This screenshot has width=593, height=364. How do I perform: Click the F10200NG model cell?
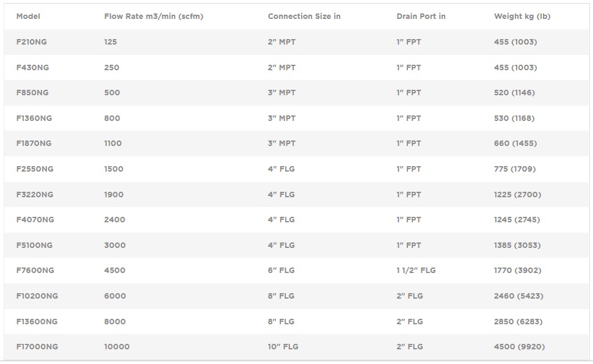tap(37, 296)
